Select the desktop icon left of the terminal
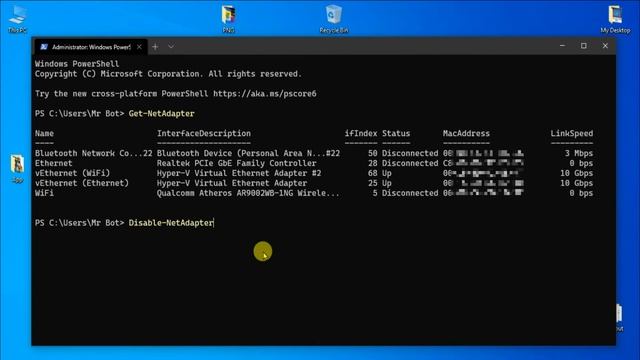This screenshot has height=360, width=640. 17,168
